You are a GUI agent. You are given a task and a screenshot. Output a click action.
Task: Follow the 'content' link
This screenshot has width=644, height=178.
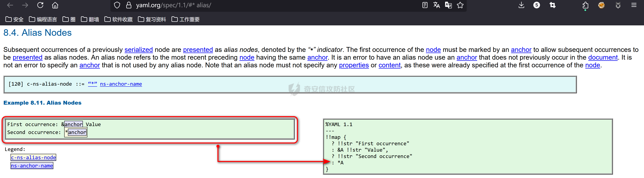(389, 65)
